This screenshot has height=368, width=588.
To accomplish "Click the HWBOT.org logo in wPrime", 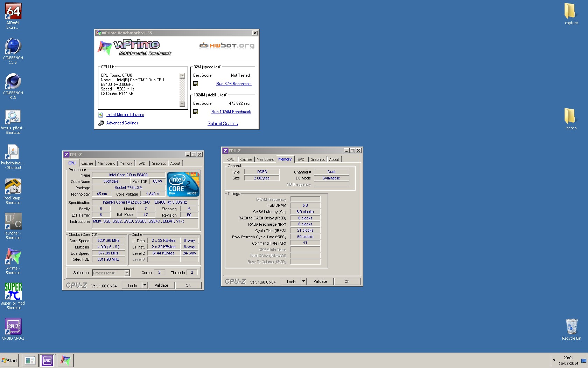I will point(226,46).
